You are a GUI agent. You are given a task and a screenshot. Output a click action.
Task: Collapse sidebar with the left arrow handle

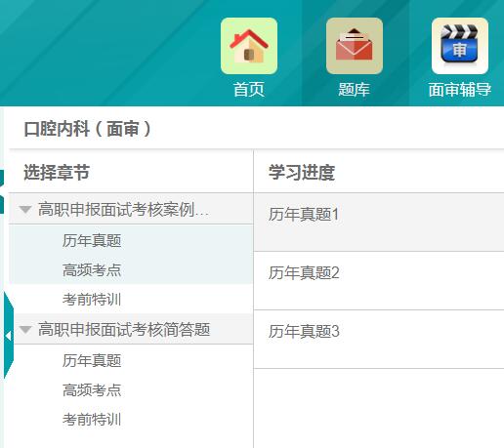(x=9, y=336)
